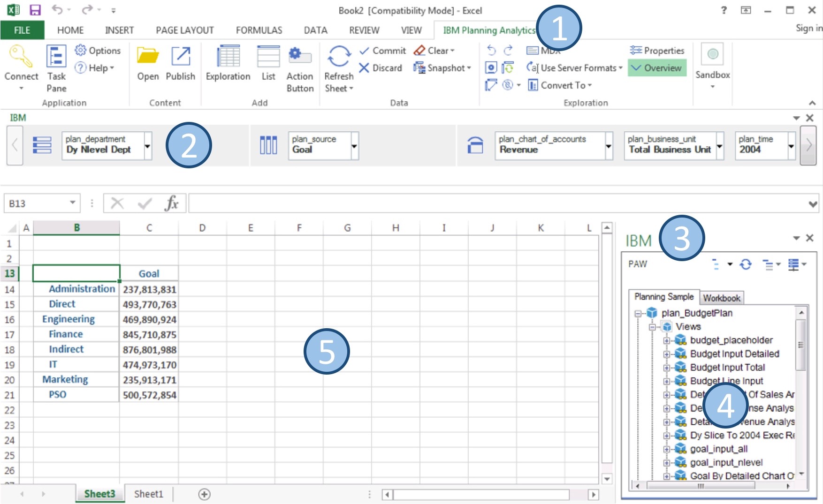The width and height of the screenshot is (823, 504).
Task: Open the MDX editor
Action: (543, 50)
